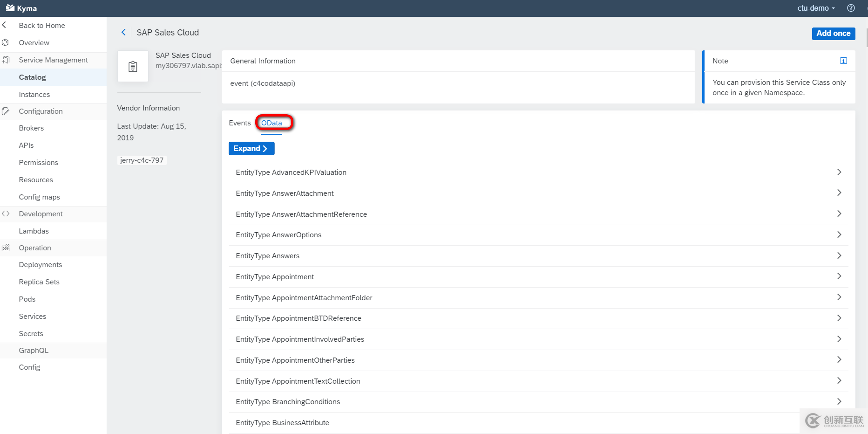Select the OData tab
This screenshot has height=434, width=868.
click(x=273, y=123)
